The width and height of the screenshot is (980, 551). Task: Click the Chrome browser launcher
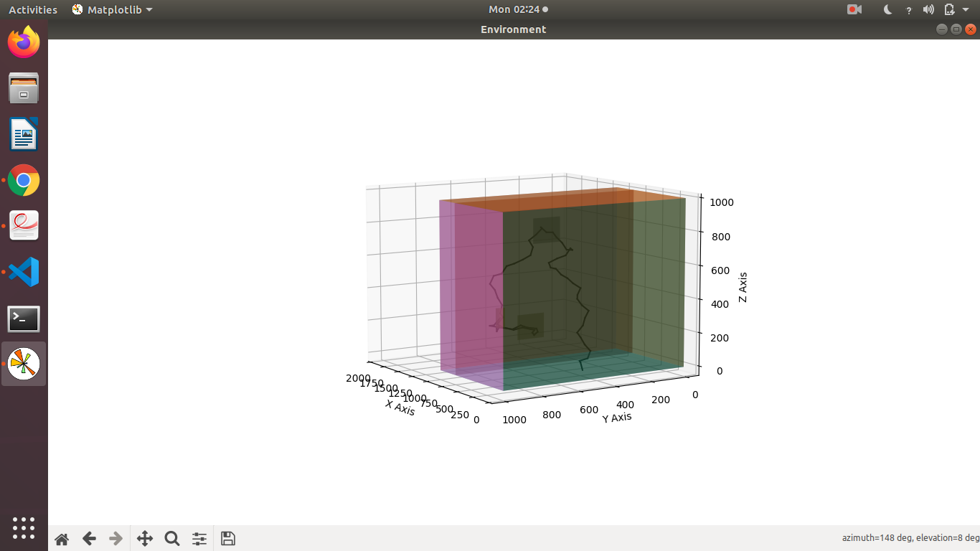24,180
